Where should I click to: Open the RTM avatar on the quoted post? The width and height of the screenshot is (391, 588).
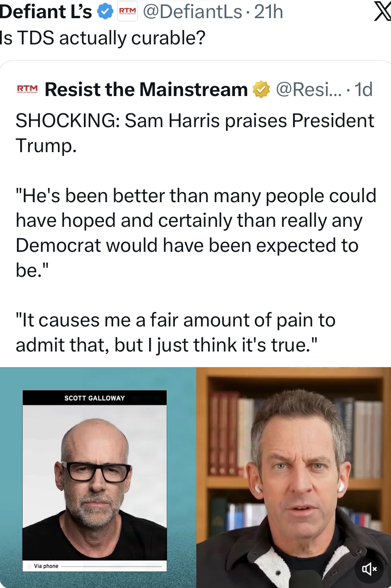pos(27,89)
